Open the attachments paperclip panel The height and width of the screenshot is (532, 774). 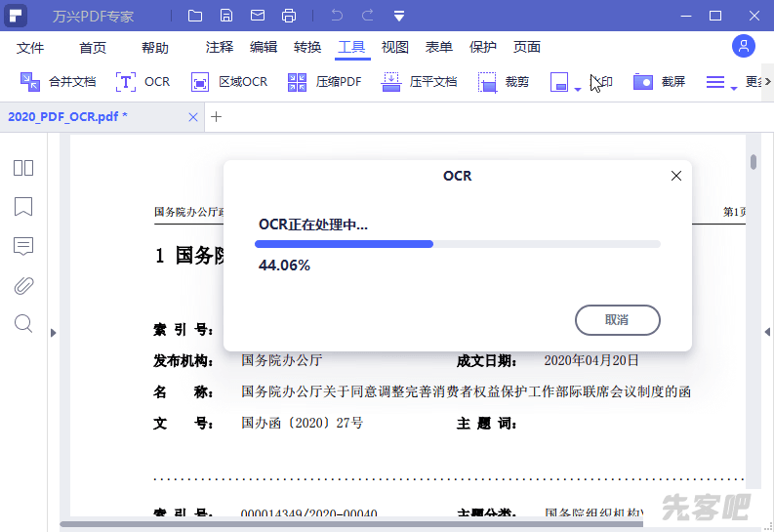(23, 285)
